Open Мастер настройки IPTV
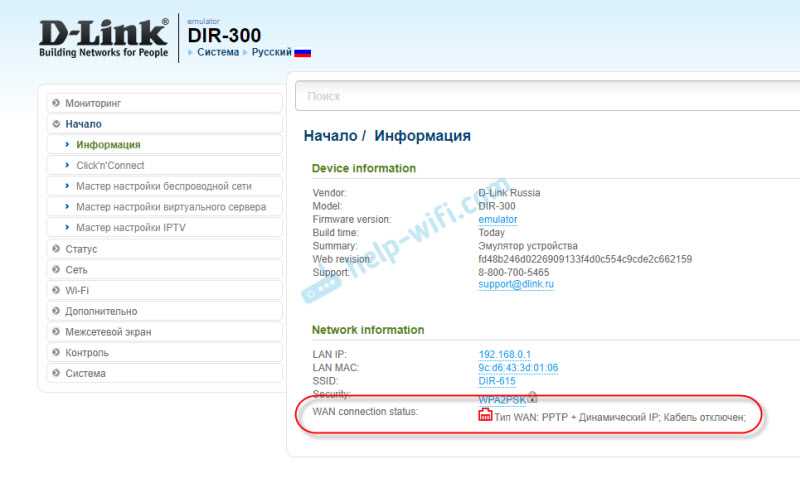The image size is (800, 481). pyautogui.click(x=164, y=227)
